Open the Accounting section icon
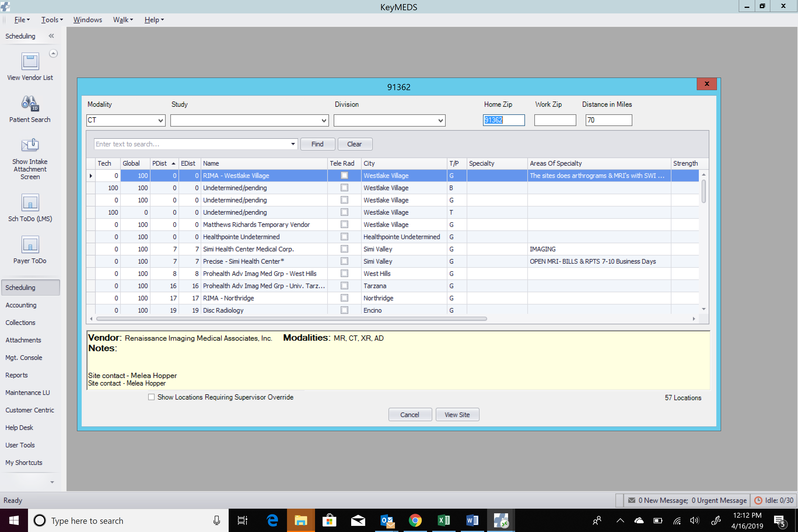The width and height of the screenshot is (798, 532). coord(21,304)
